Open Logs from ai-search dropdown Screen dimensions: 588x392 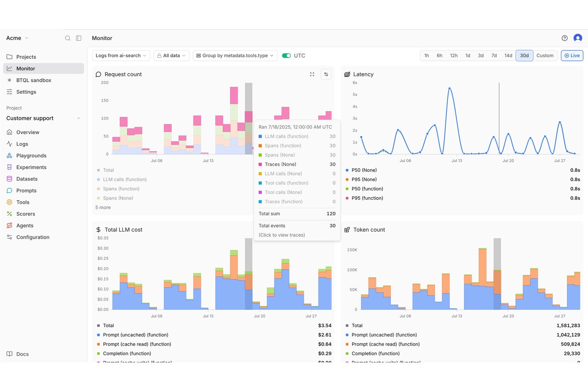(x=121, y=56)
